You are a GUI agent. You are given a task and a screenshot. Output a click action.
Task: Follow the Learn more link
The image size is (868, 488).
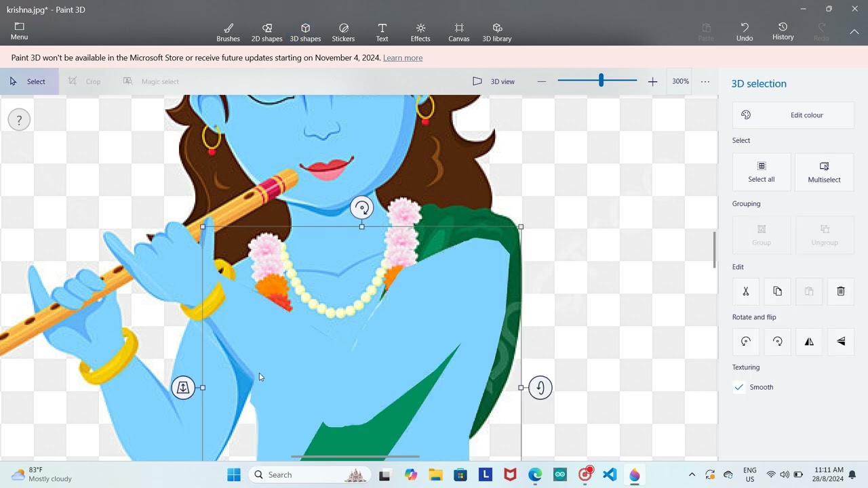403,58
